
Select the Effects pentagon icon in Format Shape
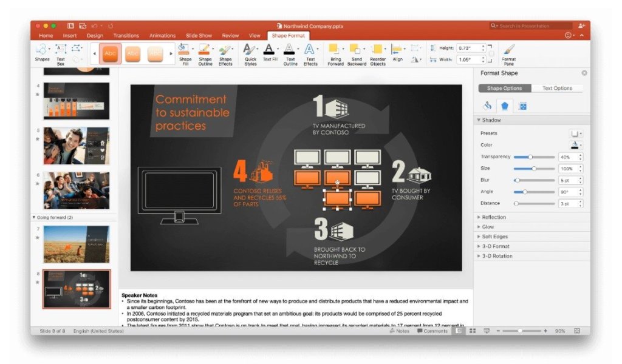[x=505, y=106]
